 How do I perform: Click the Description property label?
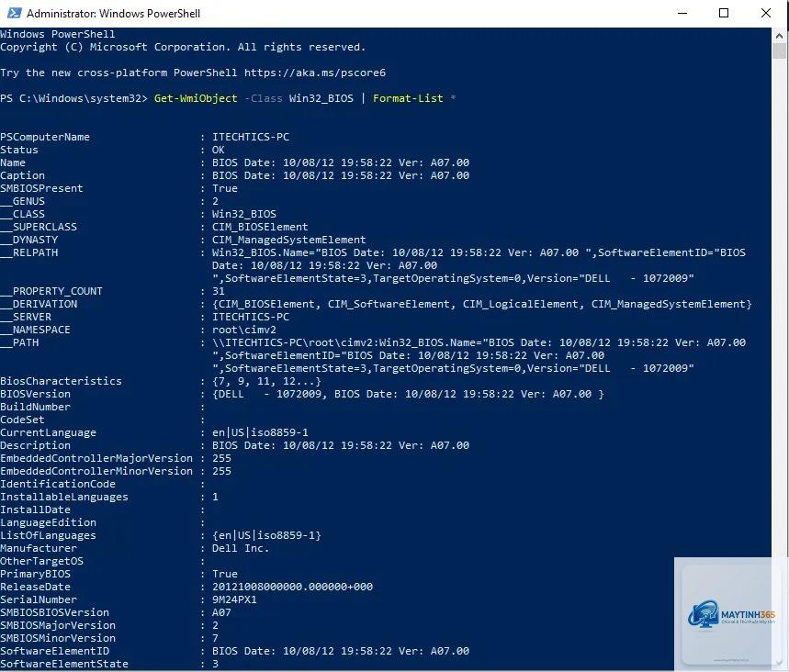coord(35,445)
